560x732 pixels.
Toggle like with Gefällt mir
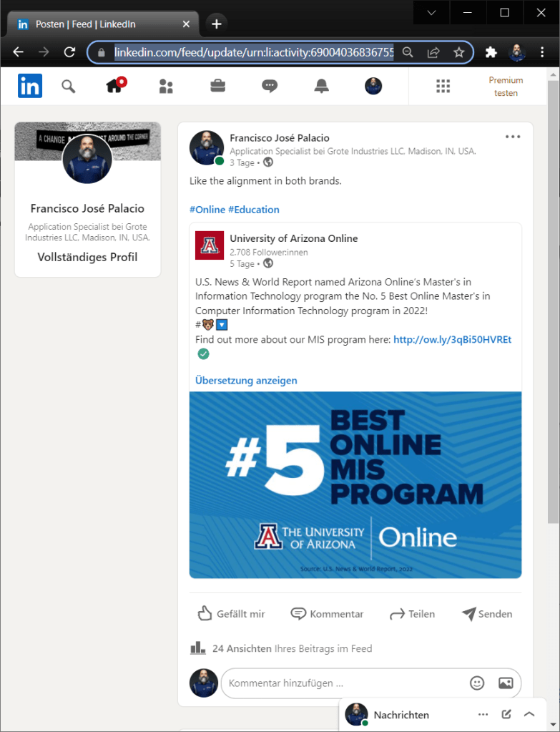(231, 614)
